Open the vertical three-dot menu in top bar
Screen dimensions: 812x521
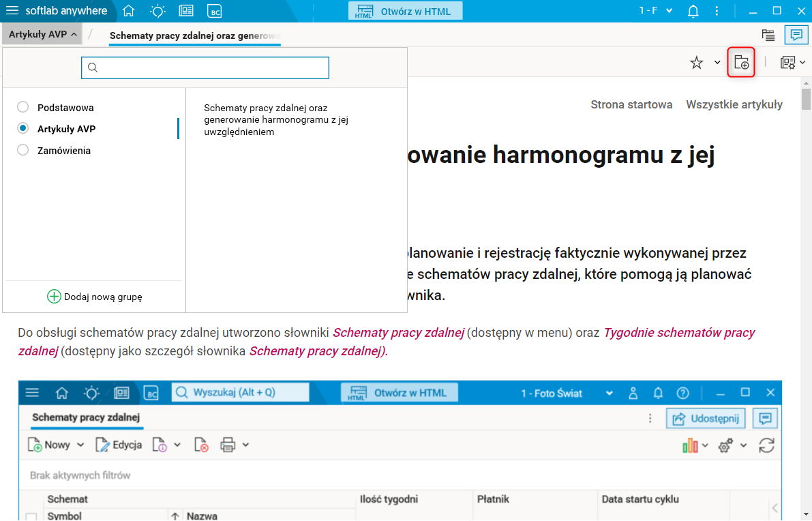(717, 11)
